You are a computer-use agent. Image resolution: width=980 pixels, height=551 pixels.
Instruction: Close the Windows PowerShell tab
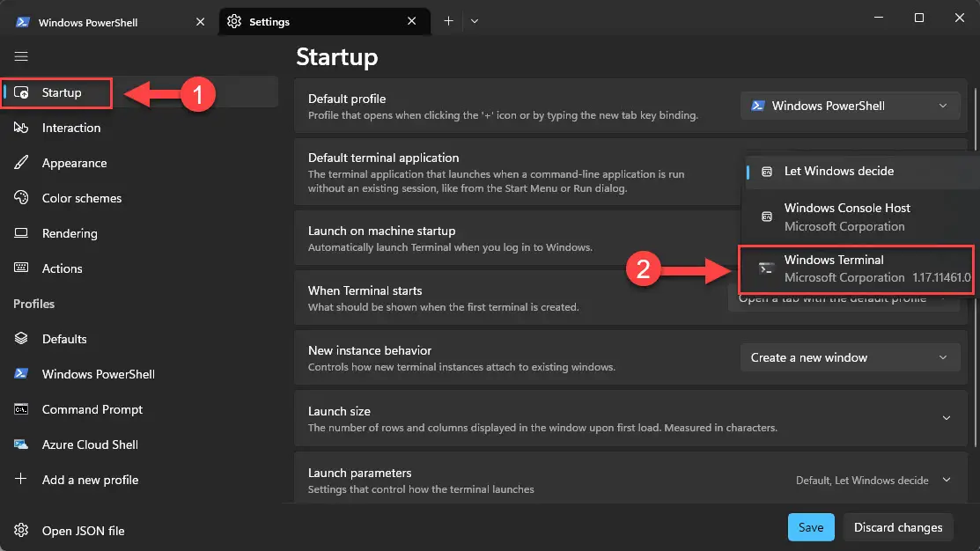pos(200,22)
